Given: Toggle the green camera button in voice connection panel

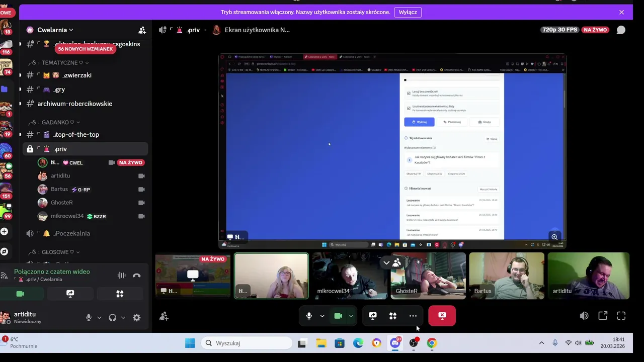Looking at the screenshot, I should click(20, 294).
